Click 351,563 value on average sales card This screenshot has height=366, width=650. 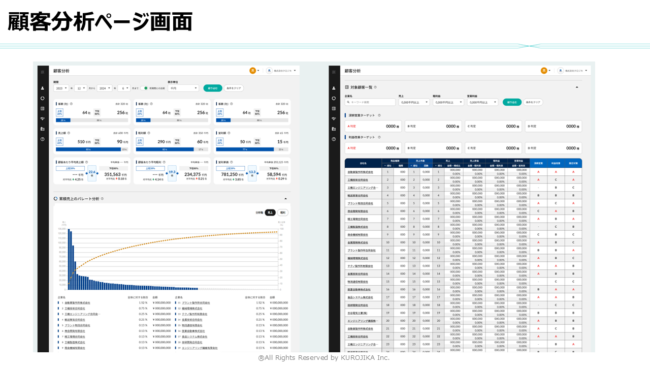click(x=113, y=175)
